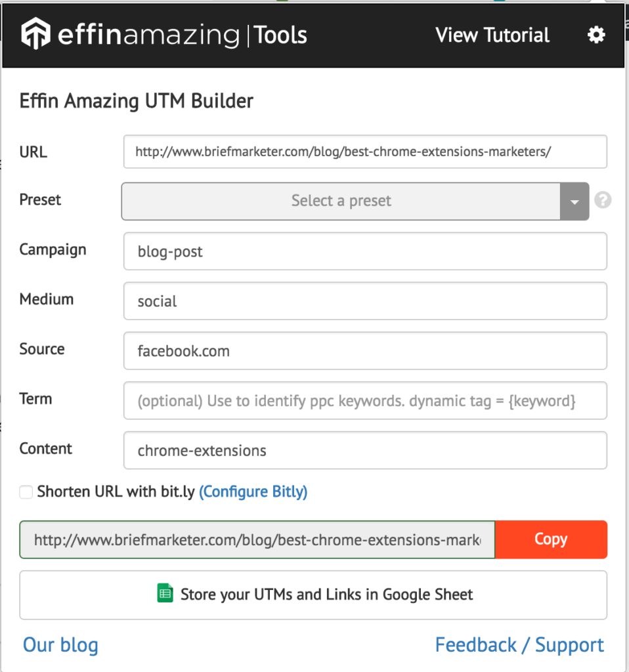Image resolution: width=629 pixels, height=672 pixels.
Task: Click the Shorten URL with bit.ly text
Action: click(x=116, y=492)
